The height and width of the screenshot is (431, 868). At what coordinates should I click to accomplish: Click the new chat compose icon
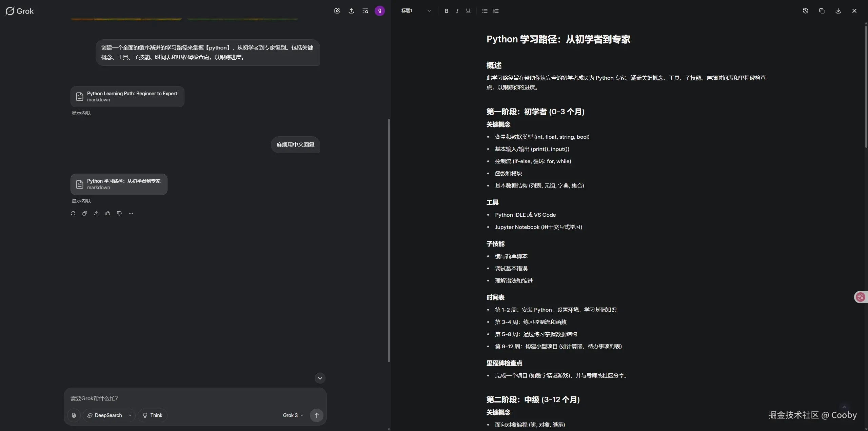tap(337, 11)
